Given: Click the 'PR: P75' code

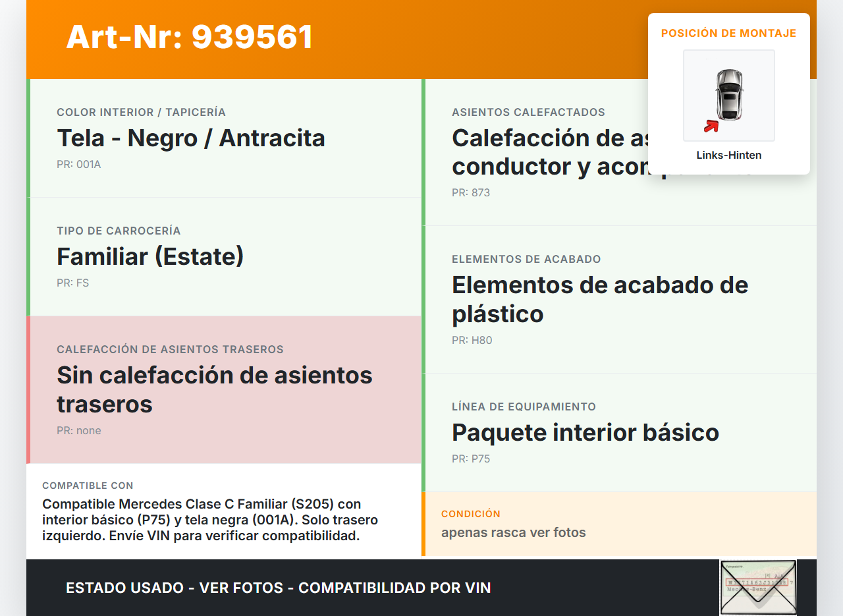Looking at the screenshot, I should click(471, 459).
